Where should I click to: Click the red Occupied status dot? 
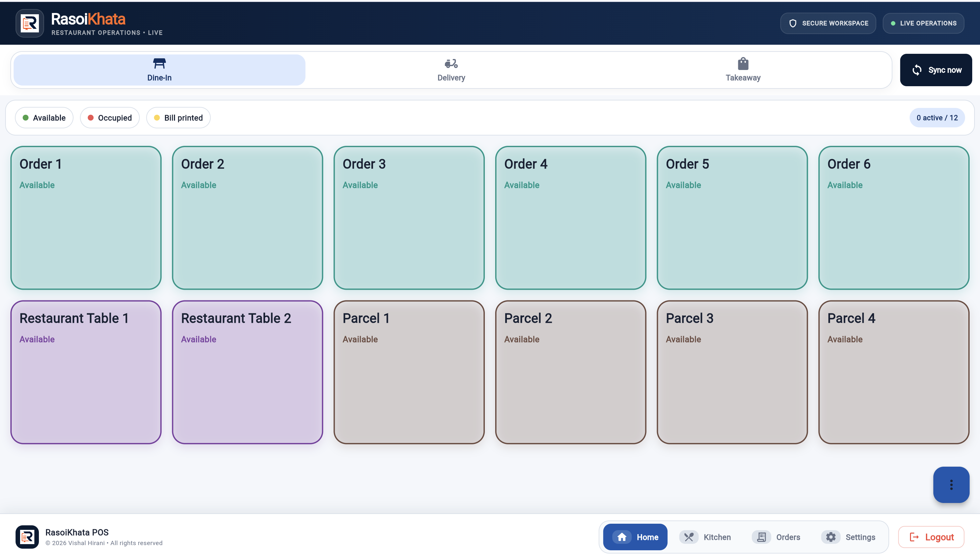(x=91, y=118)
